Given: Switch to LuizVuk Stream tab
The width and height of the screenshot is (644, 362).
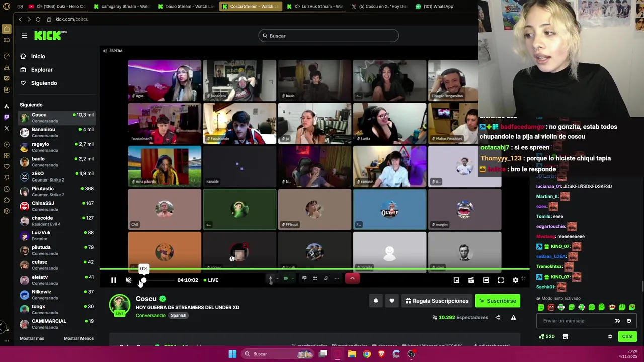Looking at the screenshot, I should [315, 6].
